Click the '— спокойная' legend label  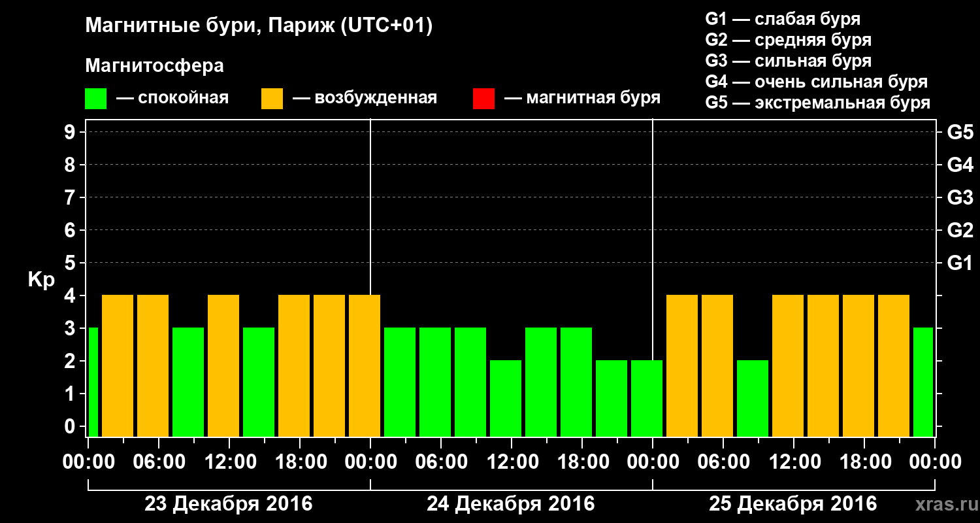(172, 98)
